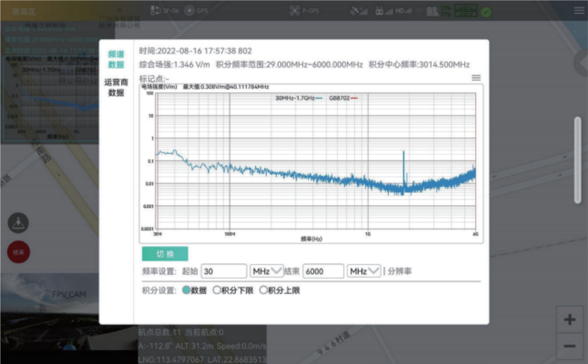The height and width of the screenshot is (364, 588).
Task: Tap the GPS status icon in top bar
Action: [x=189, y=10]
